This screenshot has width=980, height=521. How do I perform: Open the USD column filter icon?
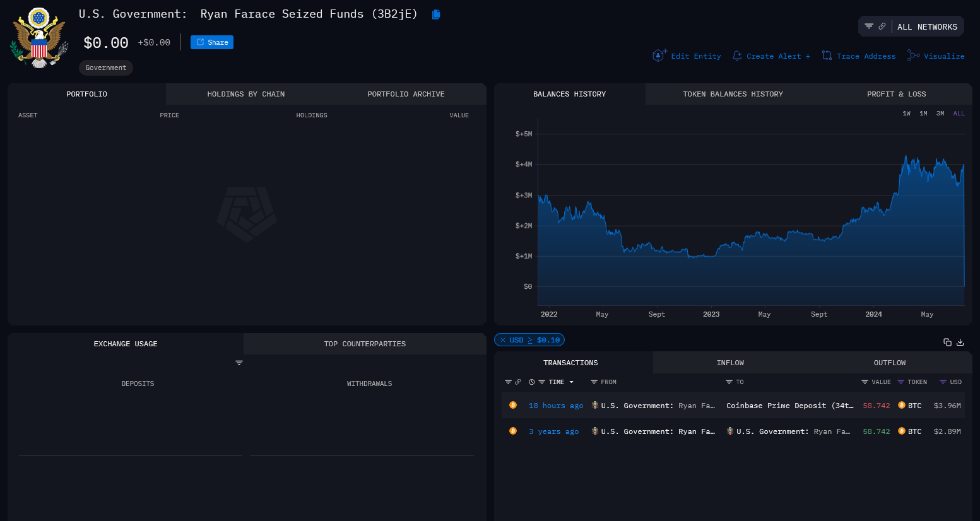pyautogui.click(x=943, y=382)
